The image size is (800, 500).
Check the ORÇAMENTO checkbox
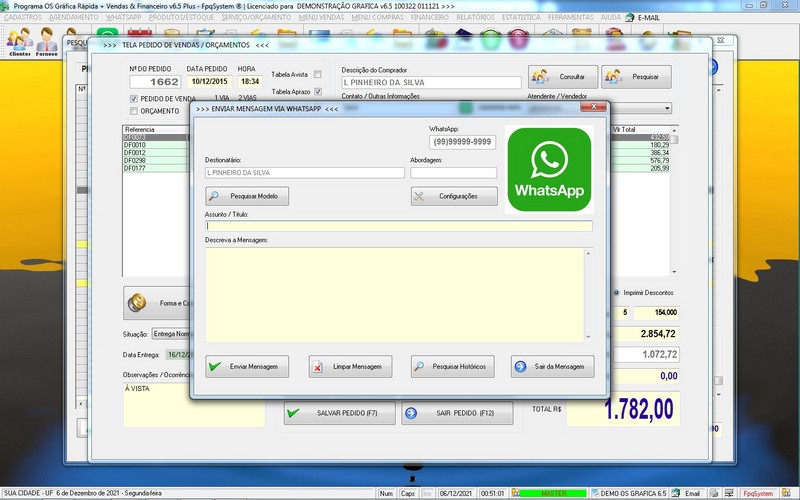point(134,111)
